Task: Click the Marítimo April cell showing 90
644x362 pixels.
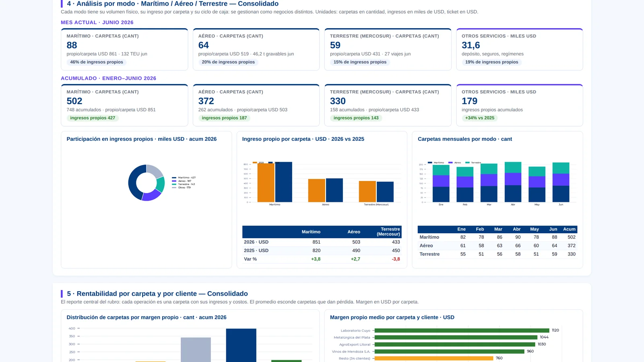Action: coord(518,237)
